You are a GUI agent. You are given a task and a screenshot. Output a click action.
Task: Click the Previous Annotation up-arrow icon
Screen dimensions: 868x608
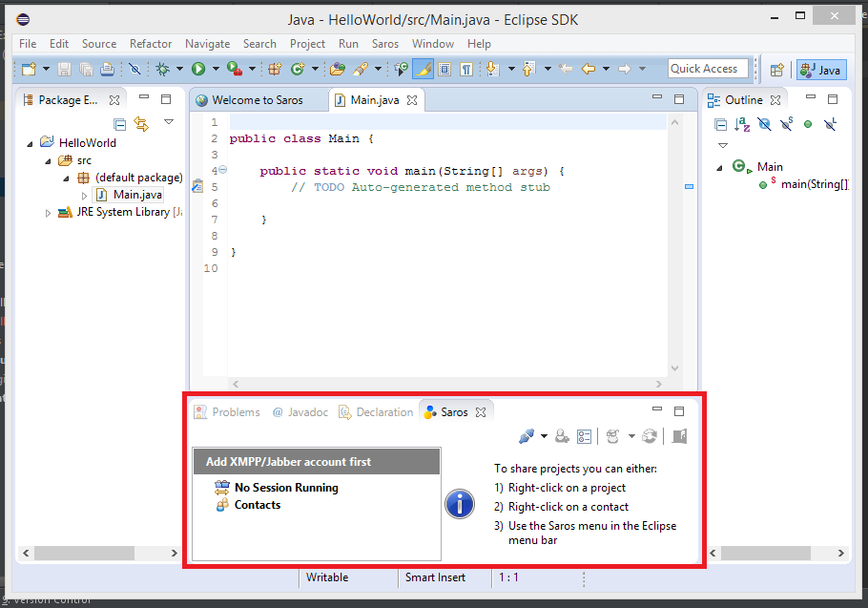point(528,69)
